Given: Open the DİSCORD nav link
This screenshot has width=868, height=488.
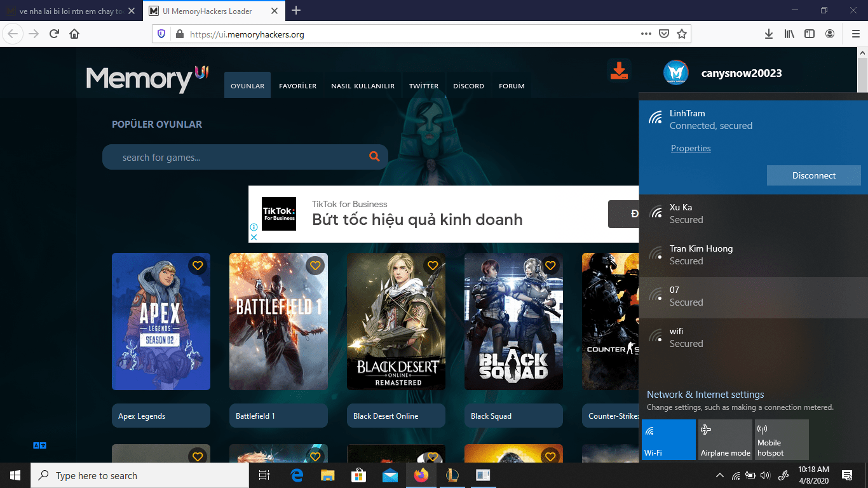Looking at the screenshot, I should pos(469,86).
